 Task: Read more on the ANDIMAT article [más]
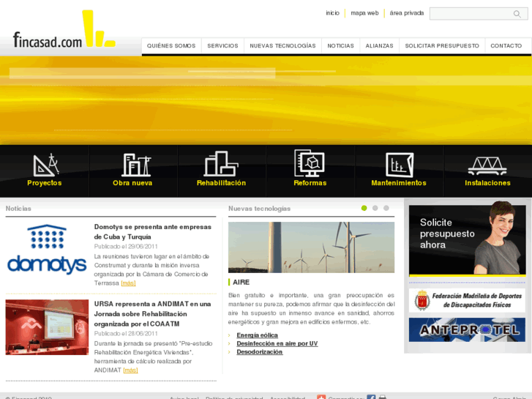click(x=130, y=370)
